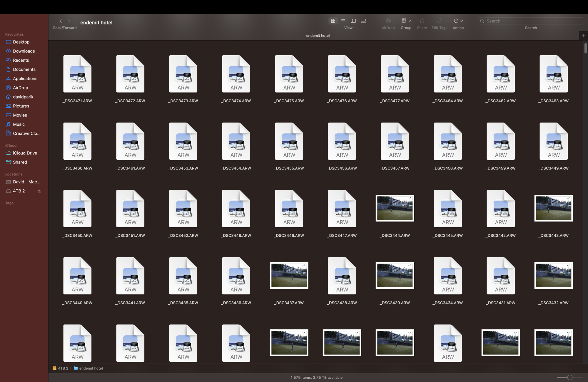Switch to column view mode
The image size is (588, 382).
point(353,21)
